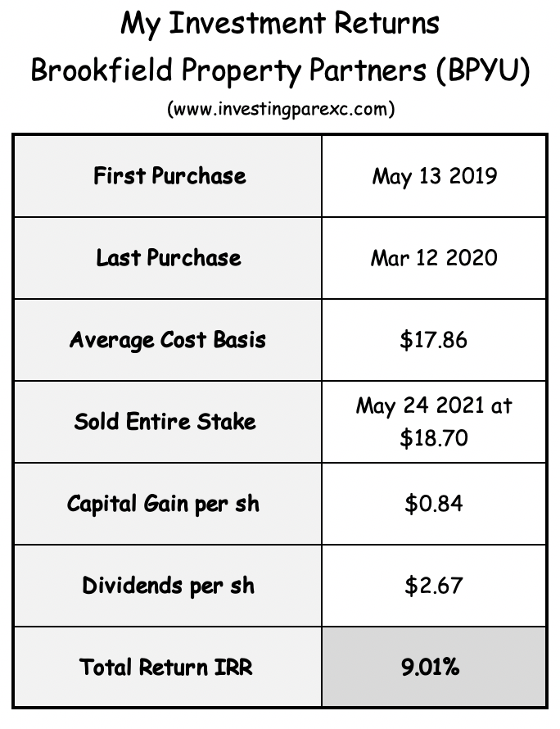Select the May 13 2019 date cell
This screenshot has height=729, width=560.
tap(434, 176)
